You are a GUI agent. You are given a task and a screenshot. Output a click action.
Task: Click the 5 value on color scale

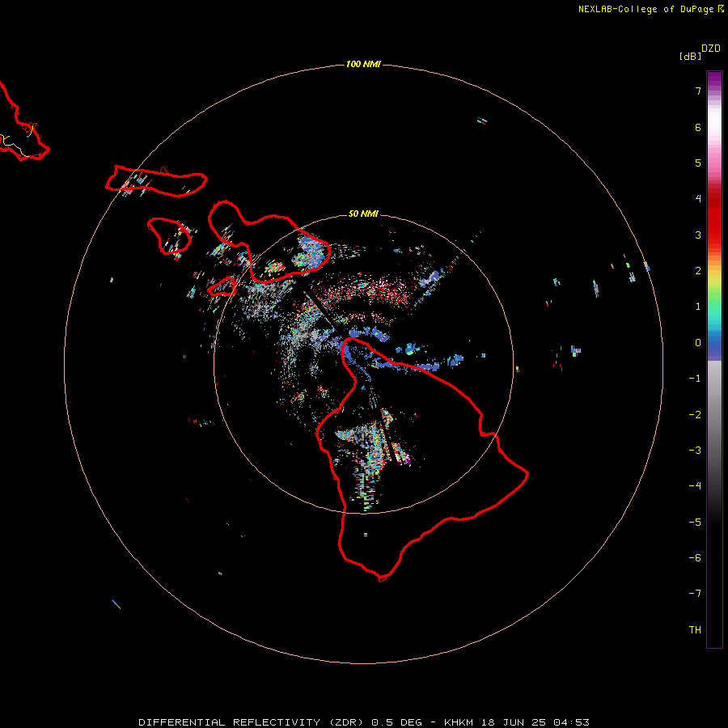click(x=698, y=163)
